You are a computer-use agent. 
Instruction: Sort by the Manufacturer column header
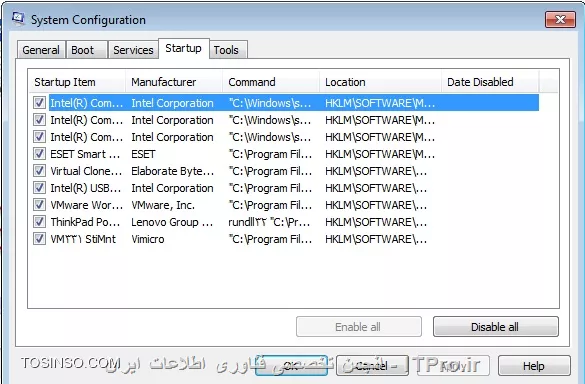pyautogui.click(x=174, y=82)
